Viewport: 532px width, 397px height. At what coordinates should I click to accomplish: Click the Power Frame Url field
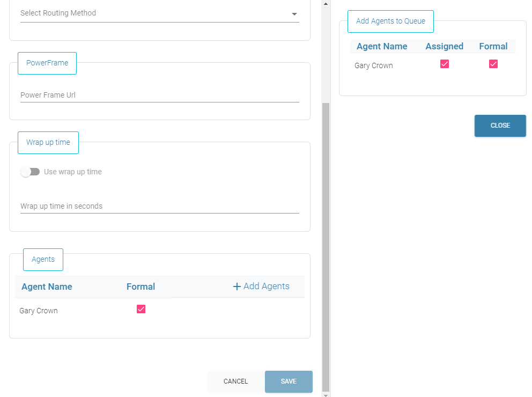[x=159, y=95]
